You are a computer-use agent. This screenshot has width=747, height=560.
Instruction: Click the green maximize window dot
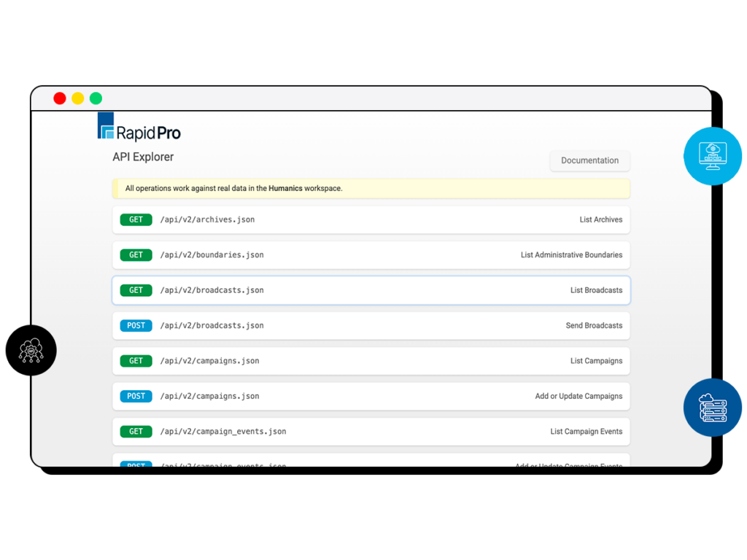pyautogui.click(x=96, y=98)
